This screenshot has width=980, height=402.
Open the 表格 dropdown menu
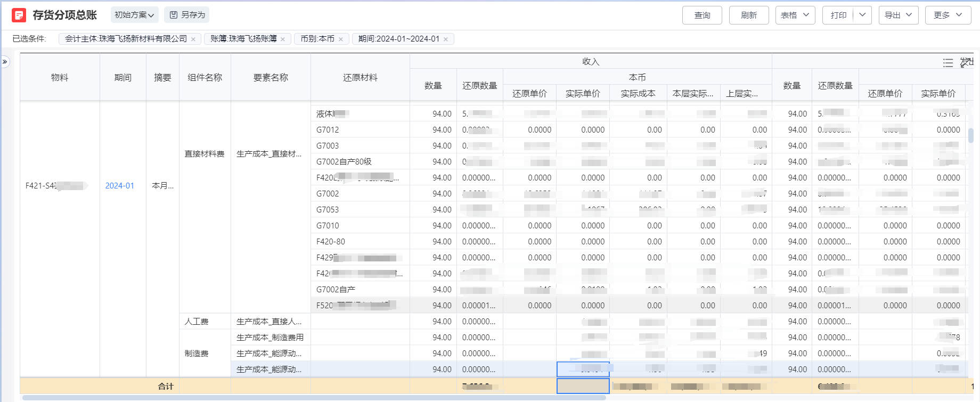pyautogui.click(x=795, y=15)
